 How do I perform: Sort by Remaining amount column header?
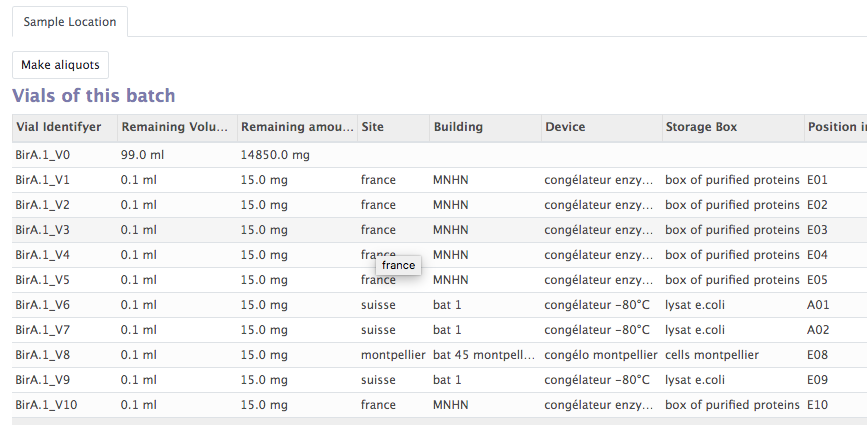tap(297, 127)
